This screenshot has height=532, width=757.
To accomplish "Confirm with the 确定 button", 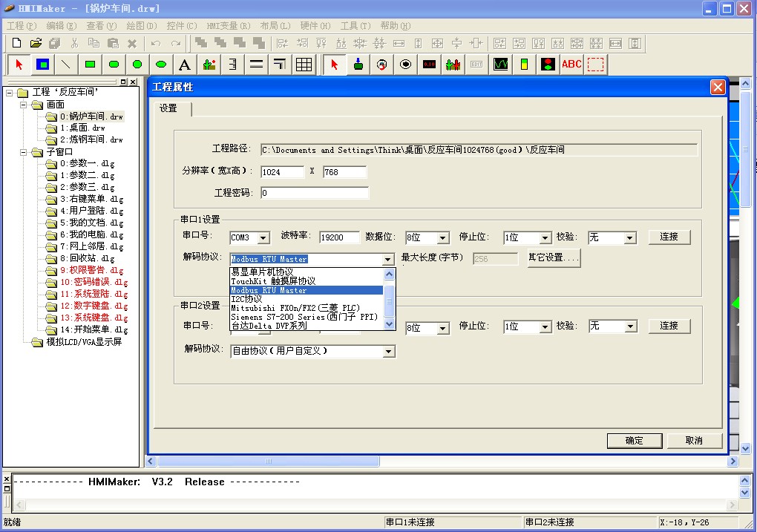I will coord(635,441).
